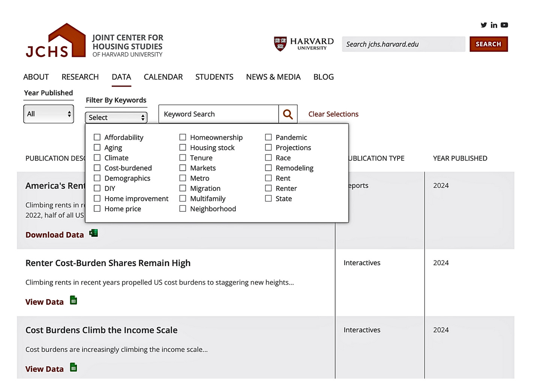Enable the Homeownership checkbox

coord(183,137)
